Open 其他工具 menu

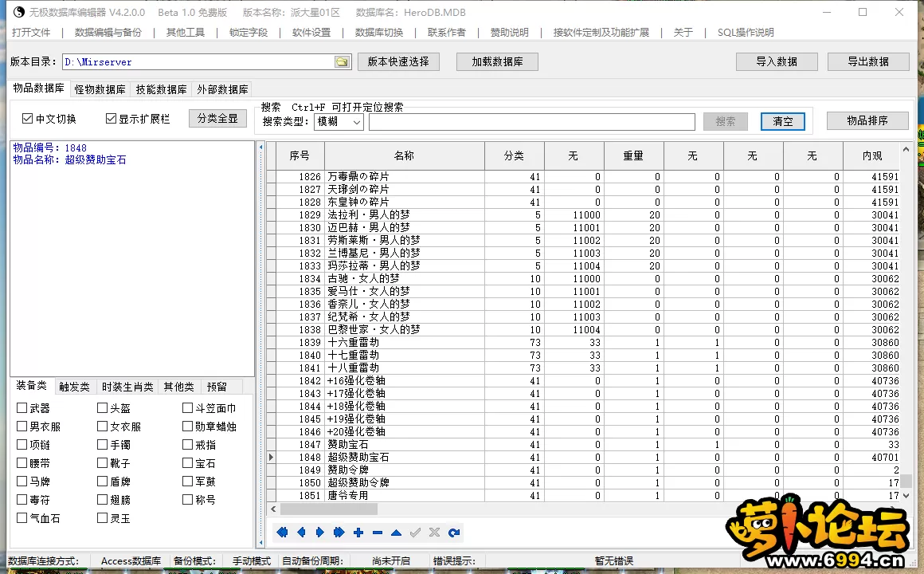click(x=185, y=33)
